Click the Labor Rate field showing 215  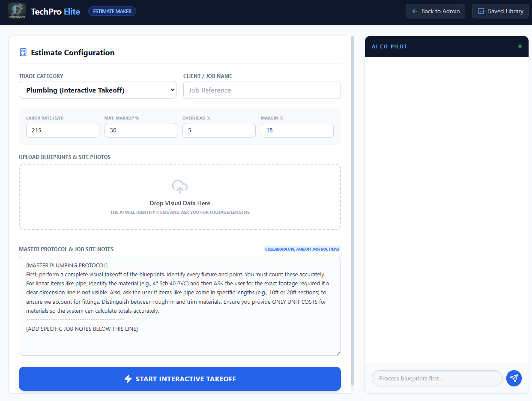(63, 130)
